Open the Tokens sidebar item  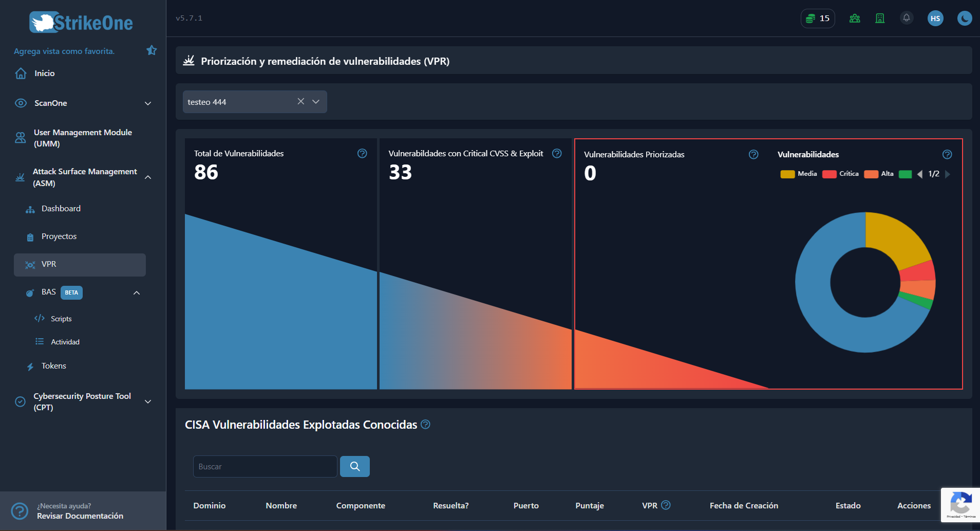53,366
